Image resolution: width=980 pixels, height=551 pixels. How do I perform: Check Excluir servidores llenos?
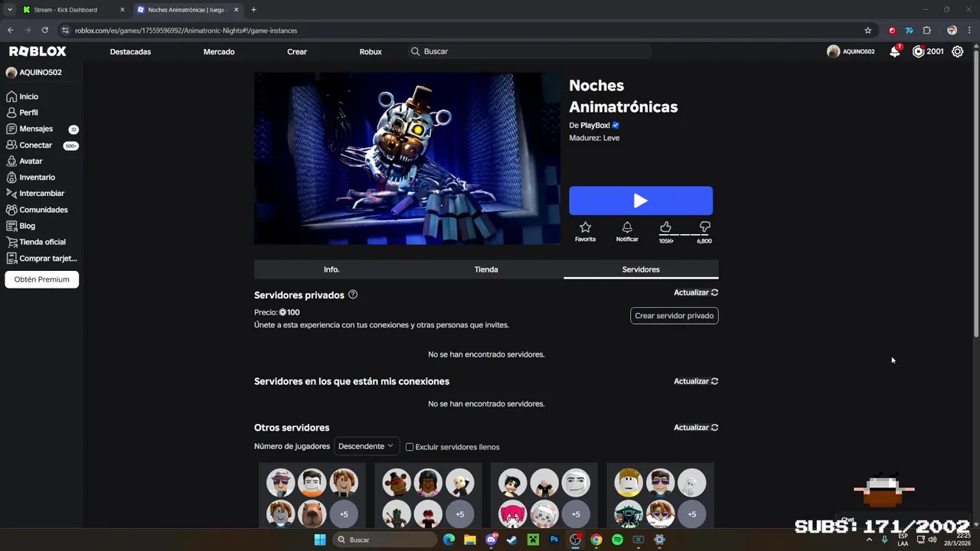[x=410, y=447]
